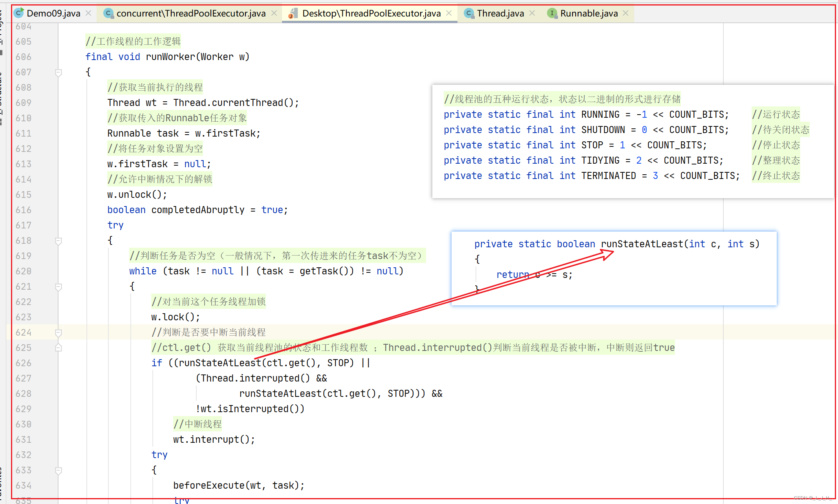Click the interface icon on Runnable.java tab

point(552,13)
